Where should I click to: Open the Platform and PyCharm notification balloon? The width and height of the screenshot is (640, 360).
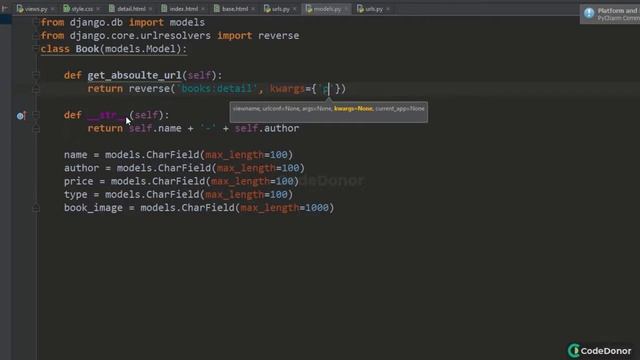tap(610, 14)
